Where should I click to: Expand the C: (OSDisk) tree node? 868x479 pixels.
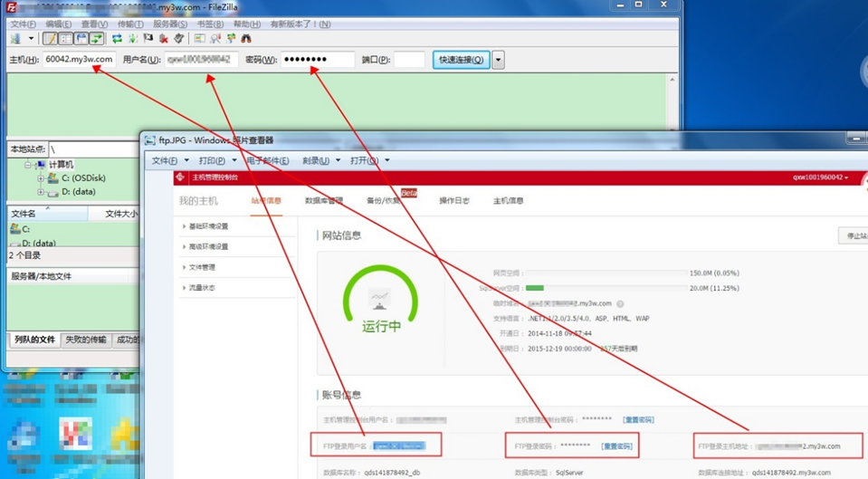tap(40, 178)
